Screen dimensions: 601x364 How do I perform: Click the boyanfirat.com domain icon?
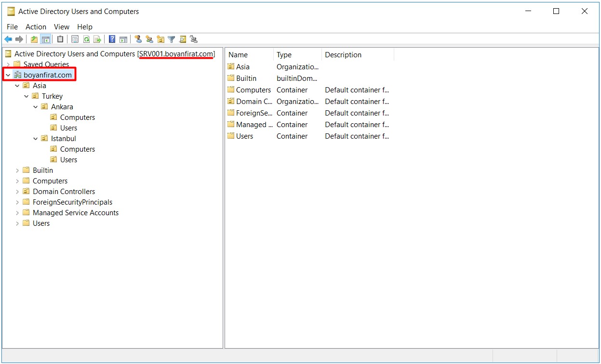(17, 75)
